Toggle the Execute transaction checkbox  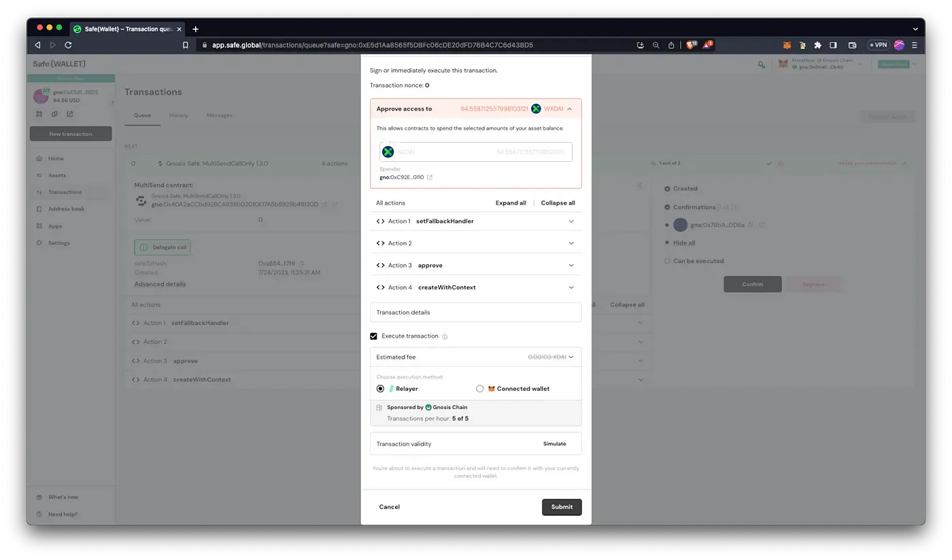[x=373, y=336]
